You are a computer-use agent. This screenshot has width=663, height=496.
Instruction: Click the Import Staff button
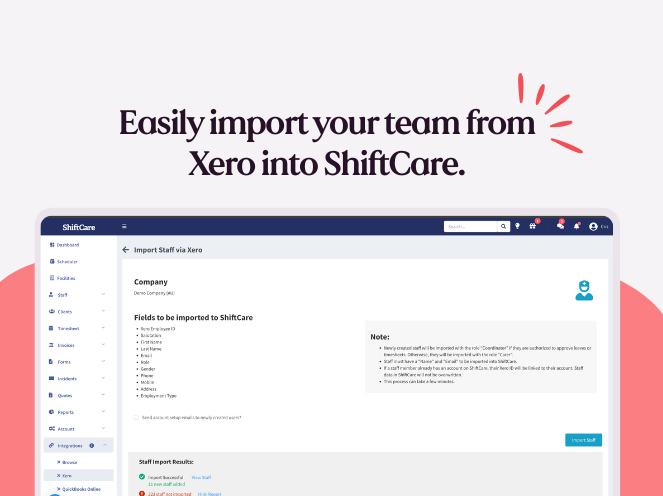coord(584,440)
